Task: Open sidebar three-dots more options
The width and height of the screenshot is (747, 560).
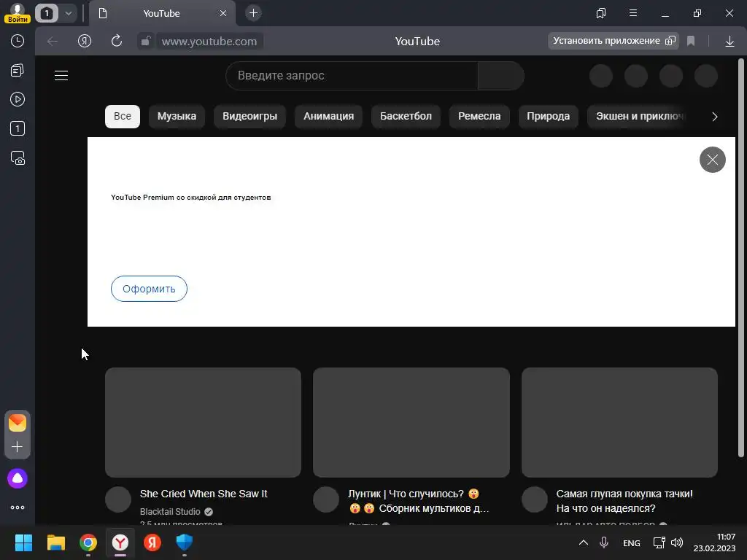Action: click(x=18, y=507)
